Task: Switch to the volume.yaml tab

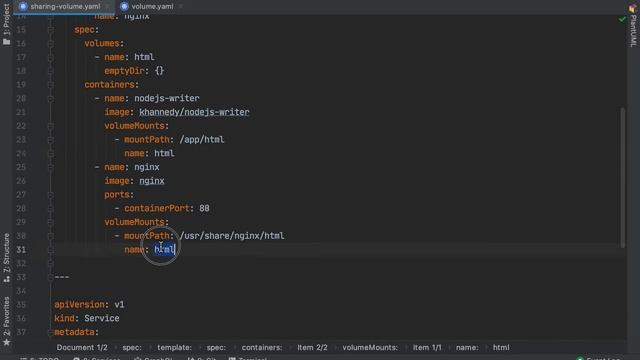Action: [152, 6]
